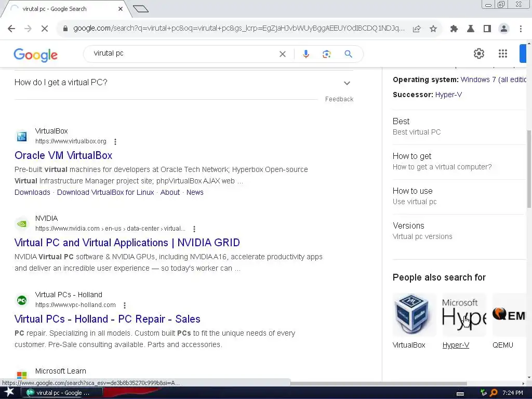Stop the page from loading
Image resolution: width=532 pixels, height=399 pixels.
(x=45, y=29)
